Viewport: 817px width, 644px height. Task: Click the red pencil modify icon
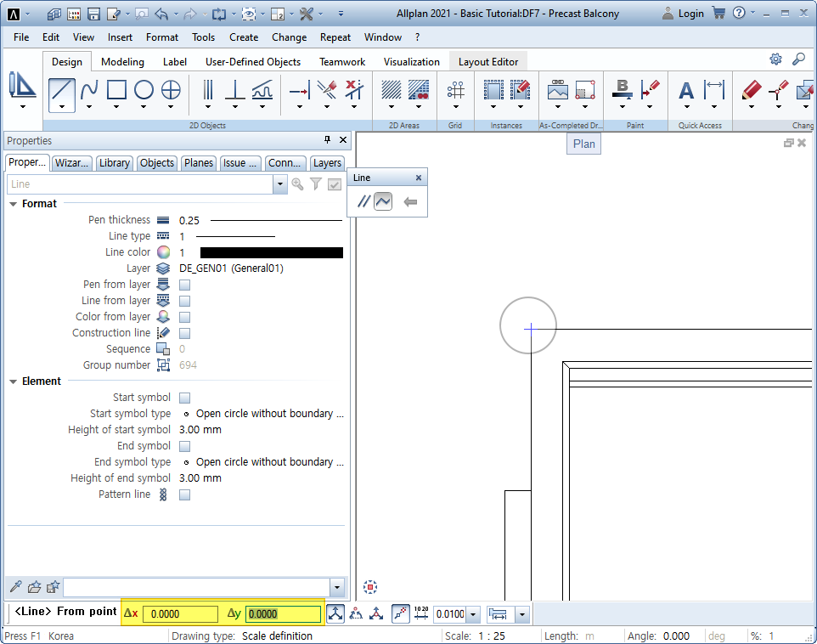[751, 90]
